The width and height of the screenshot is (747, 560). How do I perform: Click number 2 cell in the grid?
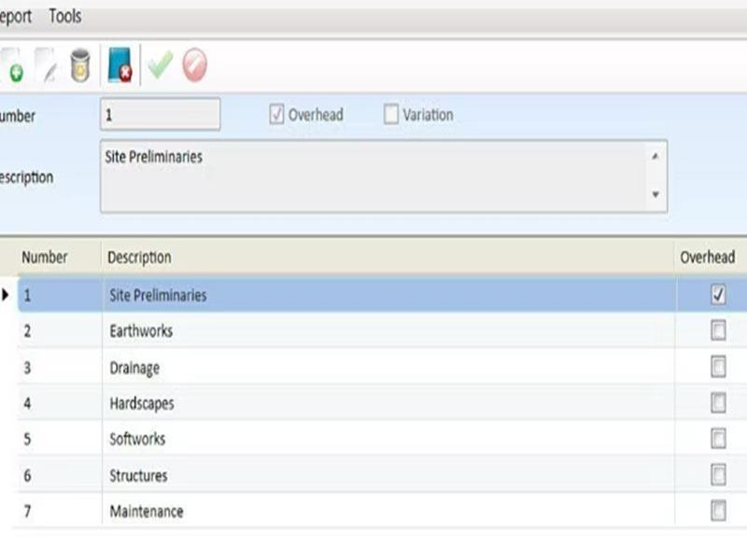click(60, 330)
